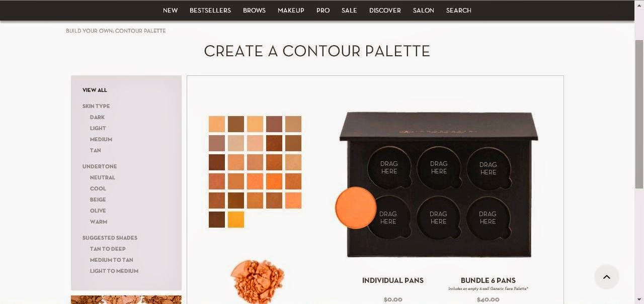Click the scroll-to-top arrow button
This screenshot has width=644, height=304.
606,277
